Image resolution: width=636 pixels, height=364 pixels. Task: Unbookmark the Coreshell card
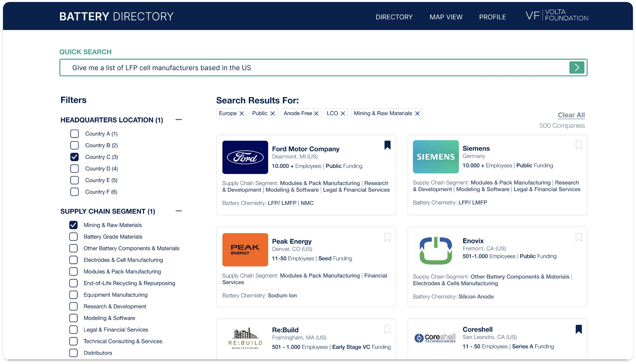pos(579,329)
